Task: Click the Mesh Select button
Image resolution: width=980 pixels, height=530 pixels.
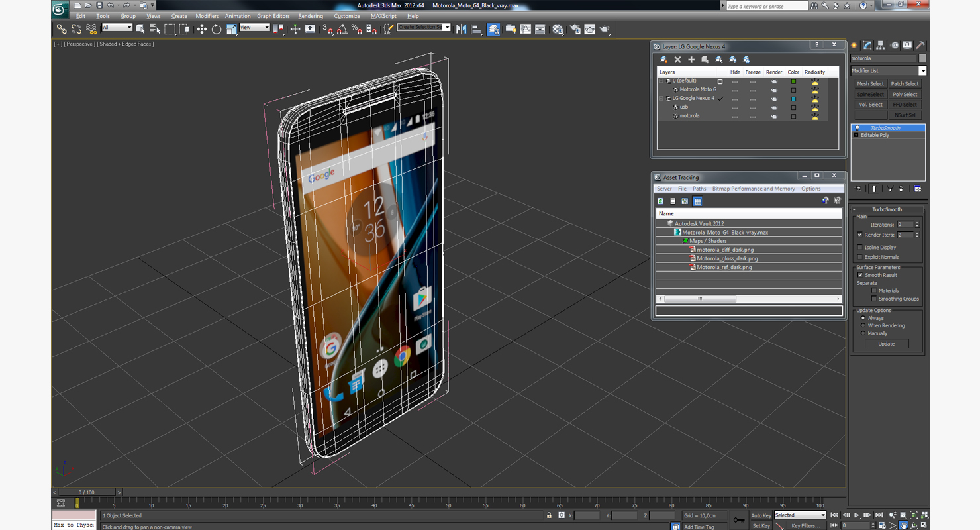Action: pos(870,84)
